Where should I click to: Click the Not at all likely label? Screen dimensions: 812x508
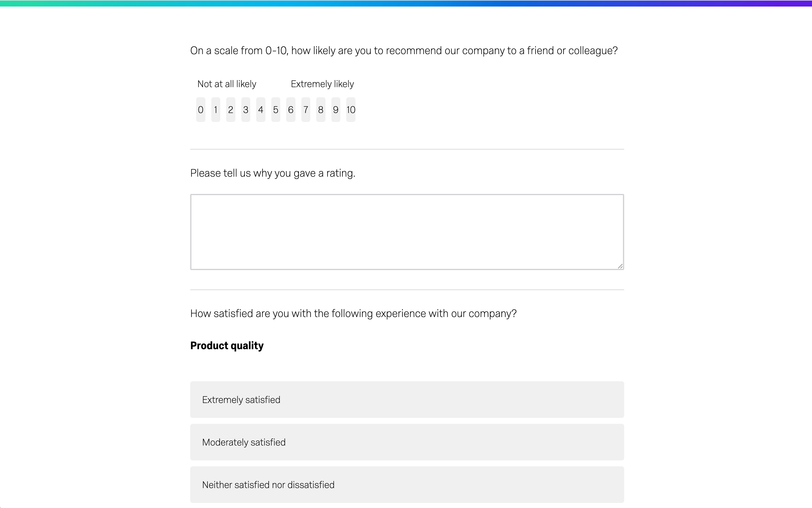tap(226, 84)
